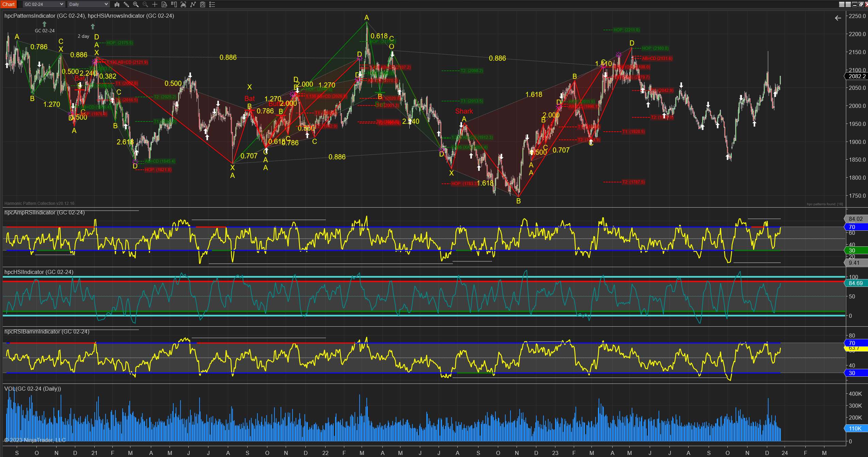The height and width of the screenshot is (457, 868).
Task: Enable the crosshair plus cursor tool
Action: [x=155, y=4]
